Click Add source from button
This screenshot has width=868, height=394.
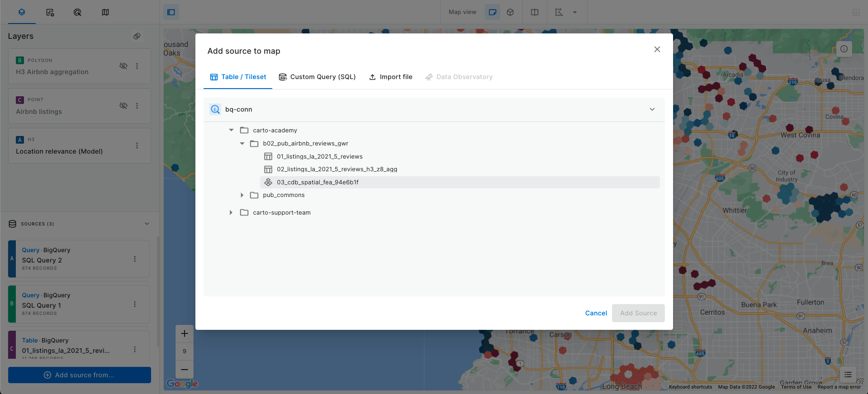[80, 375]
